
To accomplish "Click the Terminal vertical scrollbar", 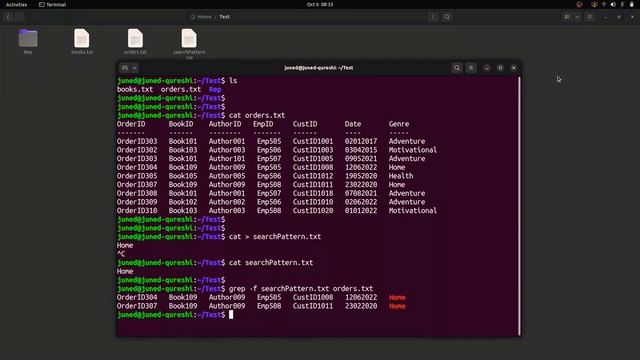I will 519,205.
